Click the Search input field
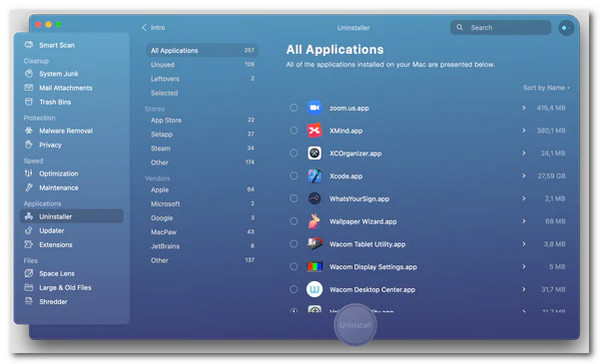The height and width of the screenshot is (364, 600). coord(501,28)
